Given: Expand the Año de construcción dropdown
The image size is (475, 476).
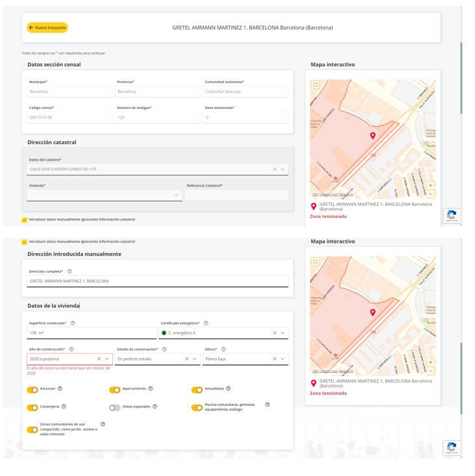Looking at the screenshot, I should (107, 359).
